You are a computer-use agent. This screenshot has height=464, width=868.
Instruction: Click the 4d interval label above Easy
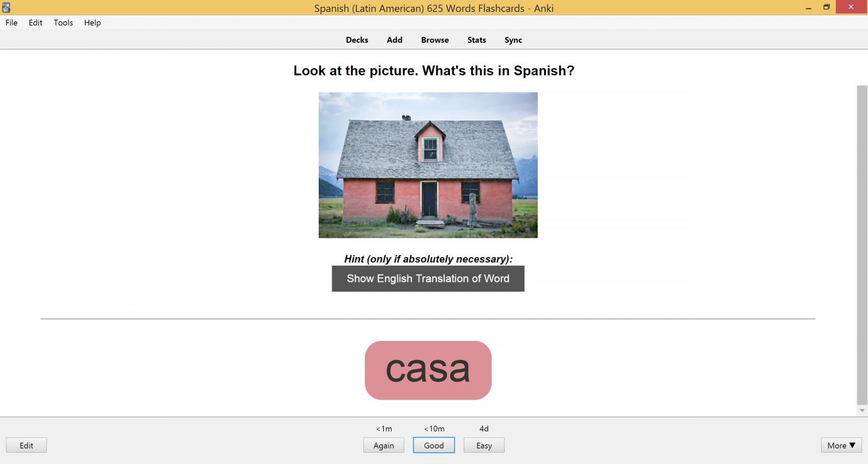484,428
